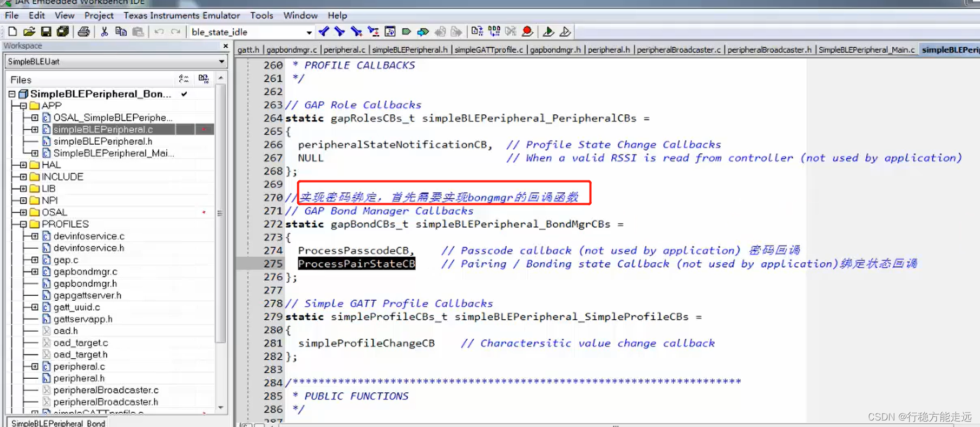The height and width of the screenshot is (427, 980).
Task: Expand the HAL folder
Action: 23,165
